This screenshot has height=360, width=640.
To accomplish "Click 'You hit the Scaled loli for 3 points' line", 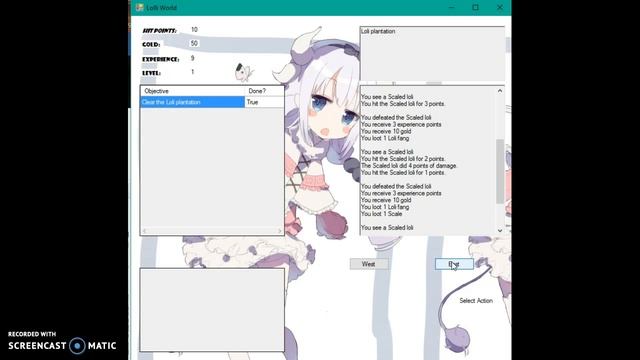I will pos(403,104).
